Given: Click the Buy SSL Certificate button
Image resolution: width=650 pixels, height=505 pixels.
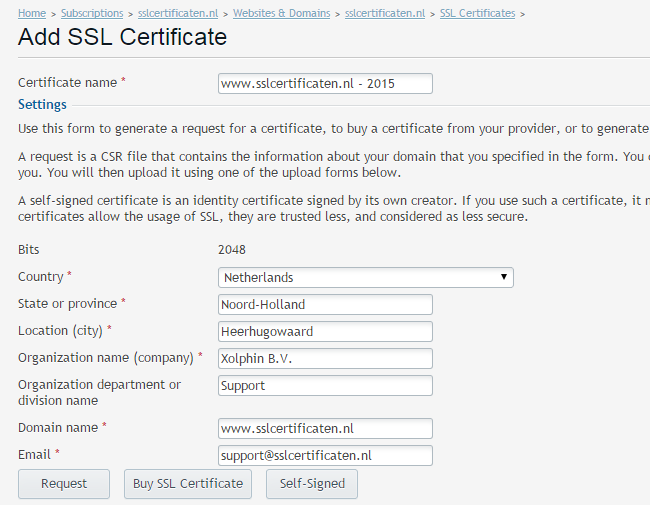Looking at the screenshot, I should [188, 484].
